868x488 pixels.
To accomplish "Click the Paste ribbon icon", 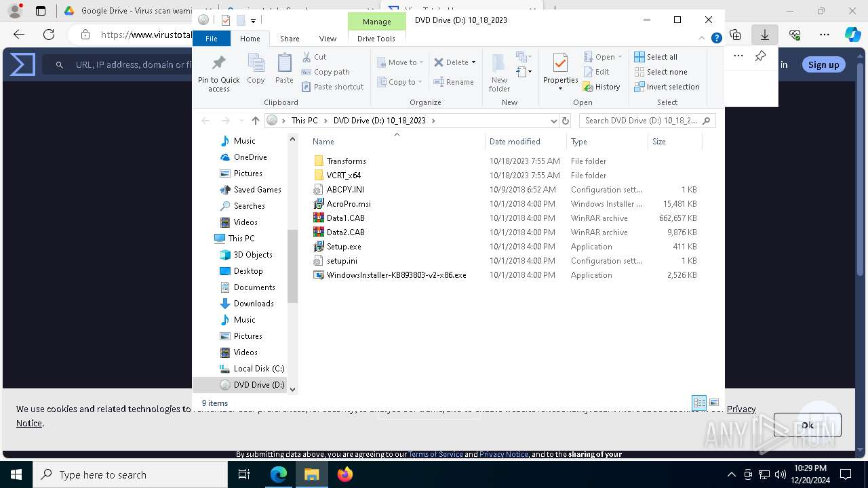I will coord(284,64).
